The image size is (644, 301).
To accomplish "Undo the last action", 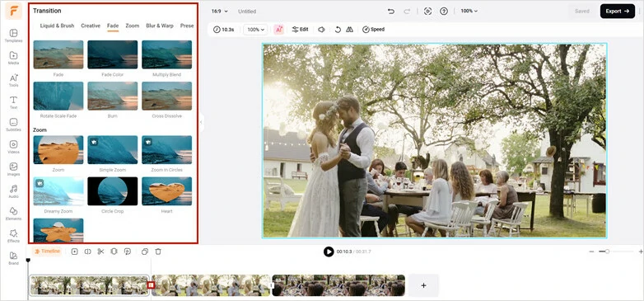I will point(391,11).
